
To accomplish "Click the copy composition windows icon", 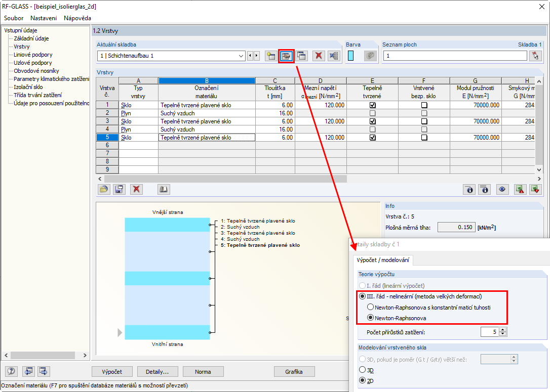I will click(x=301, y=56).
